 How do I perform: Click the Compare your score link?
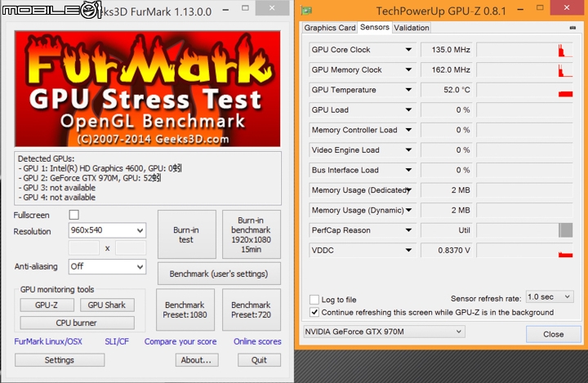[180, 341]
